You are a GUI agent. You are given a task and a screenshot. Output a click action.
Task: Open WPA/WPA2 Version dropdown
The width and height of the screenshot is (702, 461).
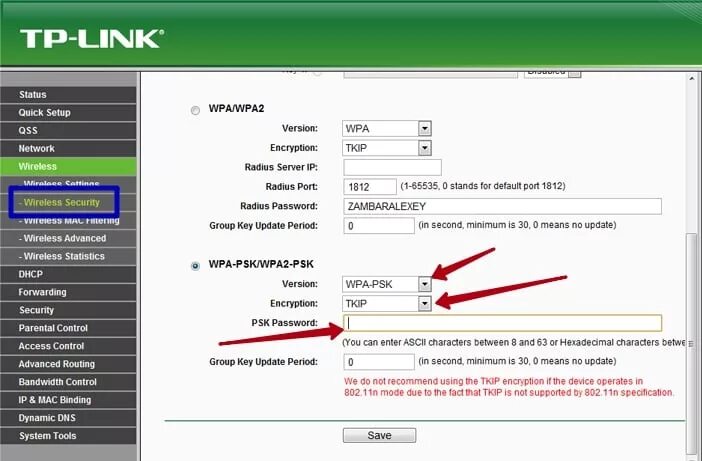(x=387, y=129)
